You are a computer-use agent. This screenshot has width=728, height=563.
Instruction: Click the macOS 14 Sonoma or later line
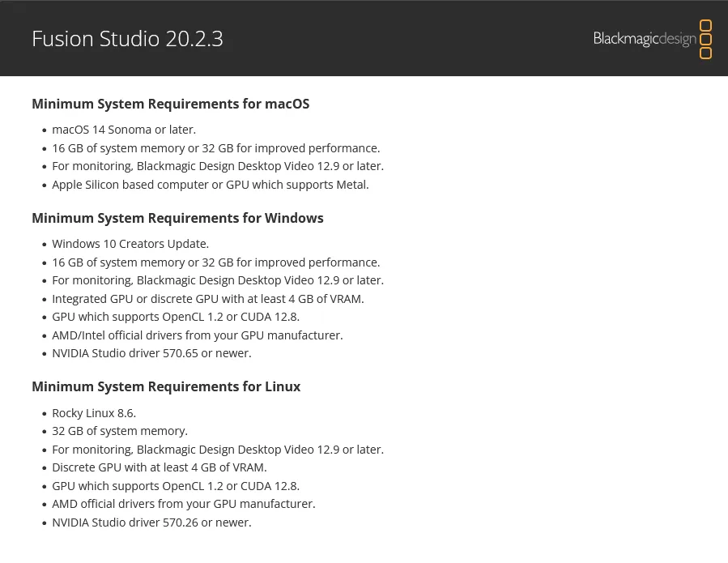point(124,130)
